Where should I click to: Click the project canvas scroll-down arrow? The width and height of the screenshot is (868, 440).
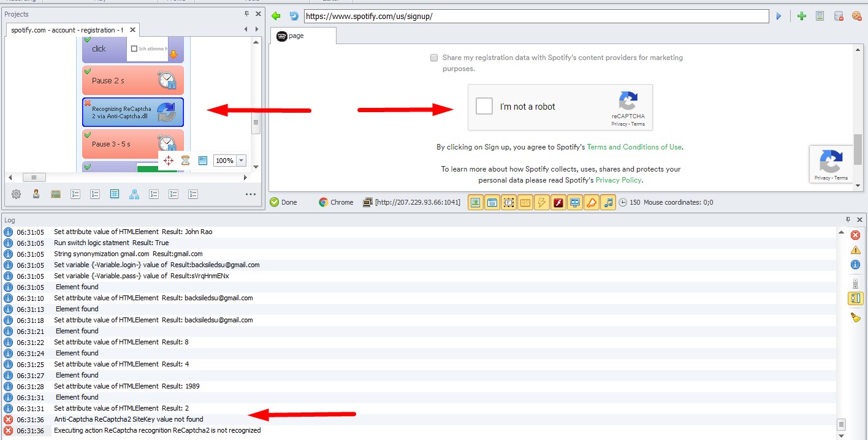click(x=256, y=167)
